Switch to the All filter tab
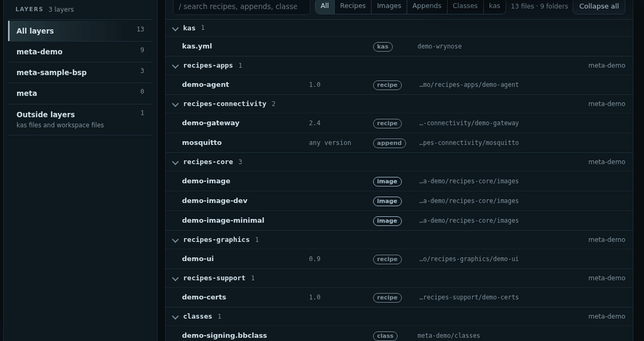 tap(324, 6)
